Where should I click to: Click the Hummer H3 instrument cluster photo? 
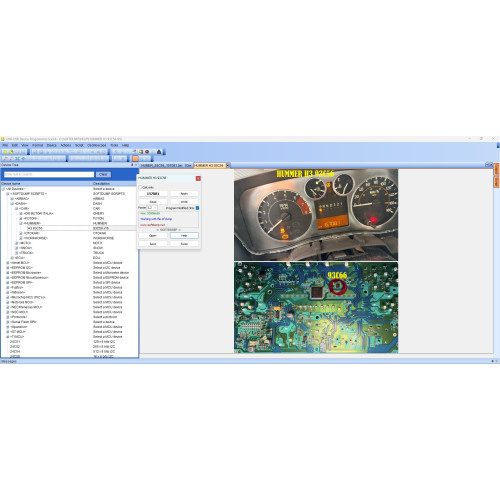point(316,215)
